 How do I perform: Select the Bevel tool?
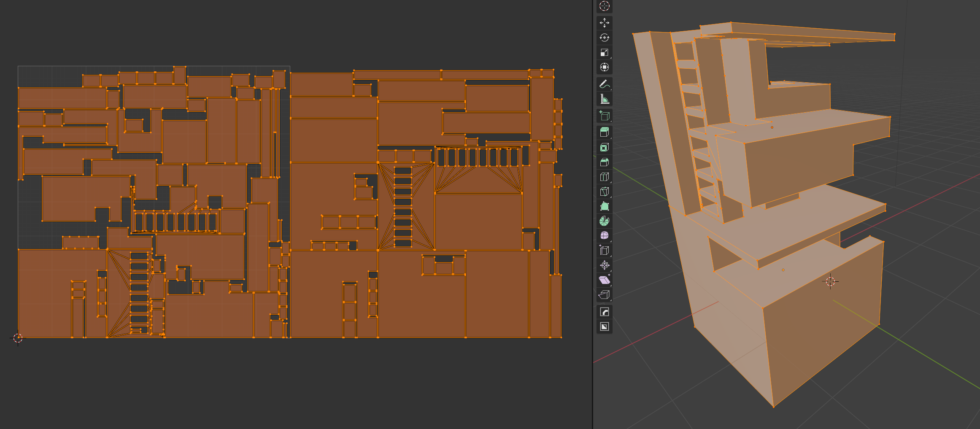604,162
